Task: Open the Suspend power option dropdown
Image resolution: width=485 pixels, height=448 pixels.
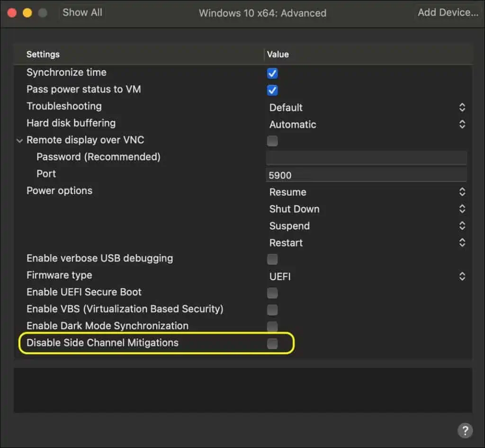Action: pos(367,226)
